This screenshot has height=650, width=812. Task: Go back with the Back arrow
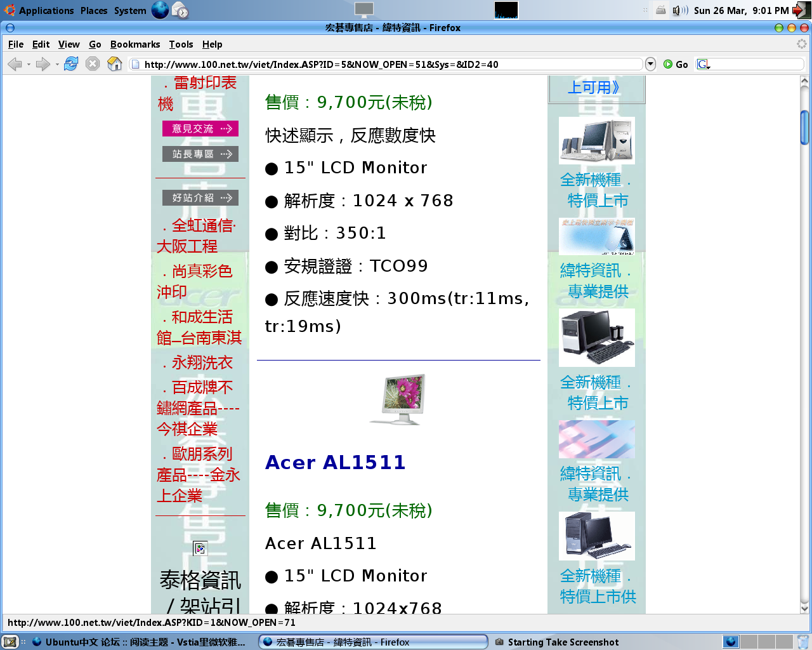point(15,64)
